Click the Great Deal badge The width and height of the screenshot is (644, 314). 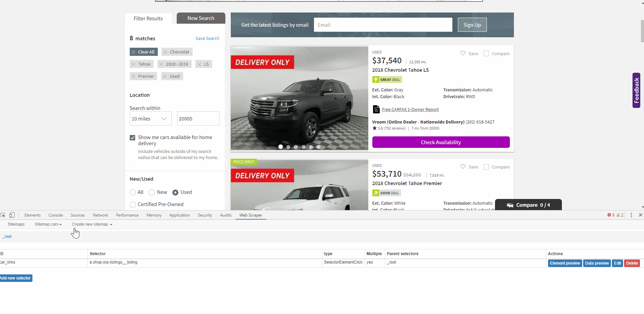coord(387,80)
